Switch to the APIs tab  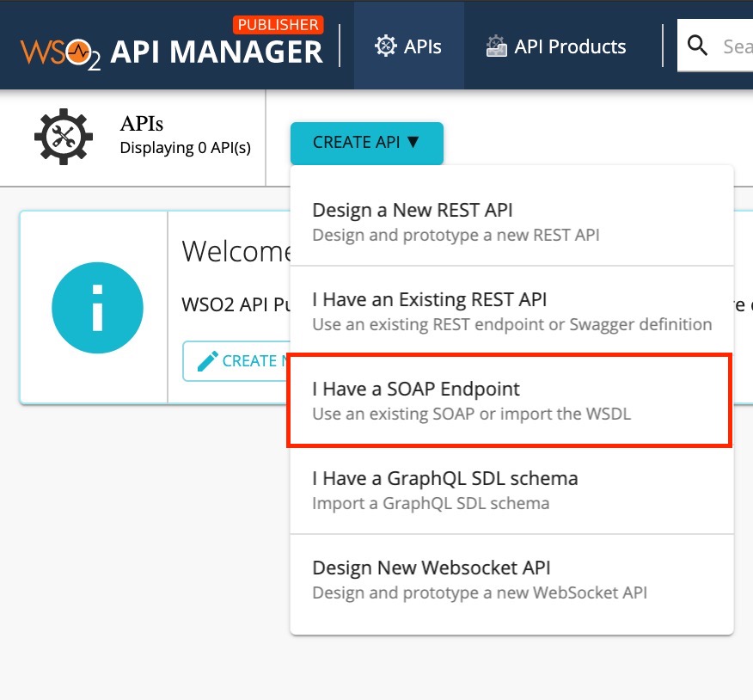pos(408,46)
